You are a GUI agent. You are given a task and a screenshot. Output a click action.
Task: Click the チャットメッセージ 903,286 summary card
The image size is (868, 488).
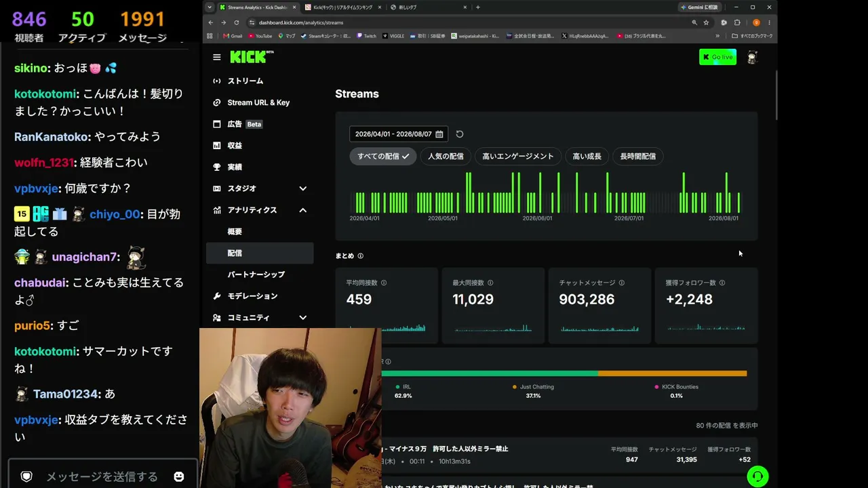coord(599,305)
